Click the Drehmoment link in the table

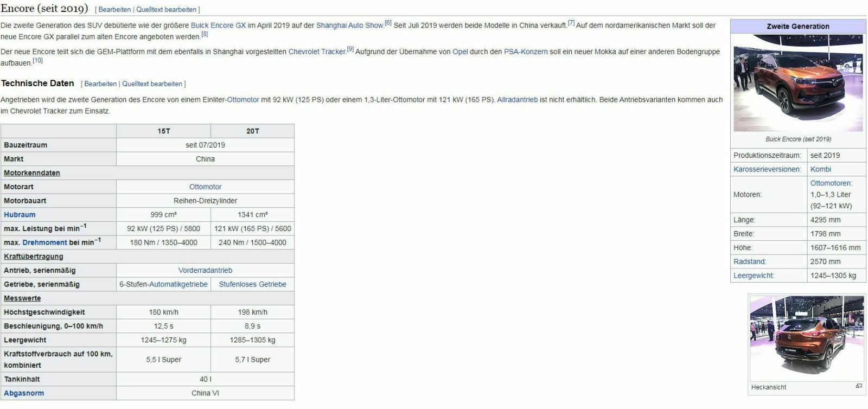(x=44, y=243)
